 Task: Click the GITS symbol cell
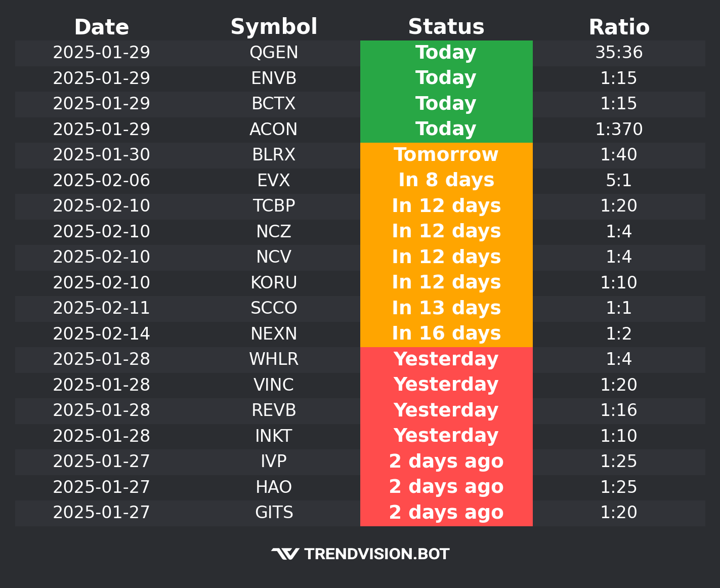(x=274, y=513)
